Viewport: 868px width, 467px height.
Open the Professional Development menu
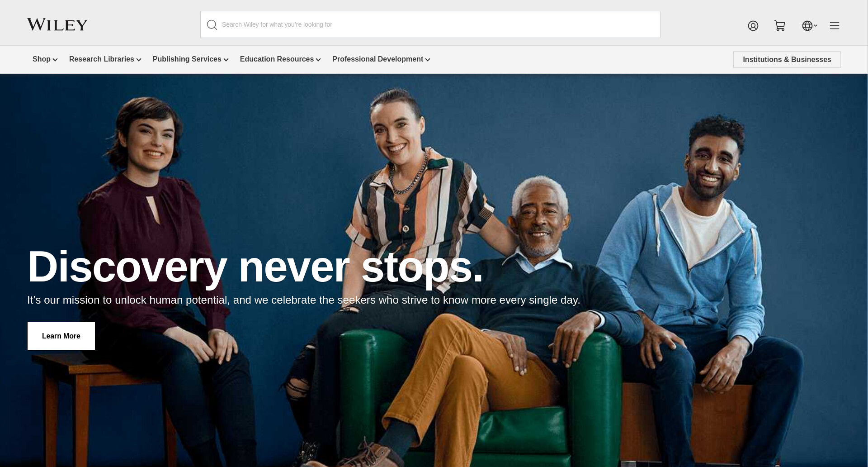coord(381,59)
